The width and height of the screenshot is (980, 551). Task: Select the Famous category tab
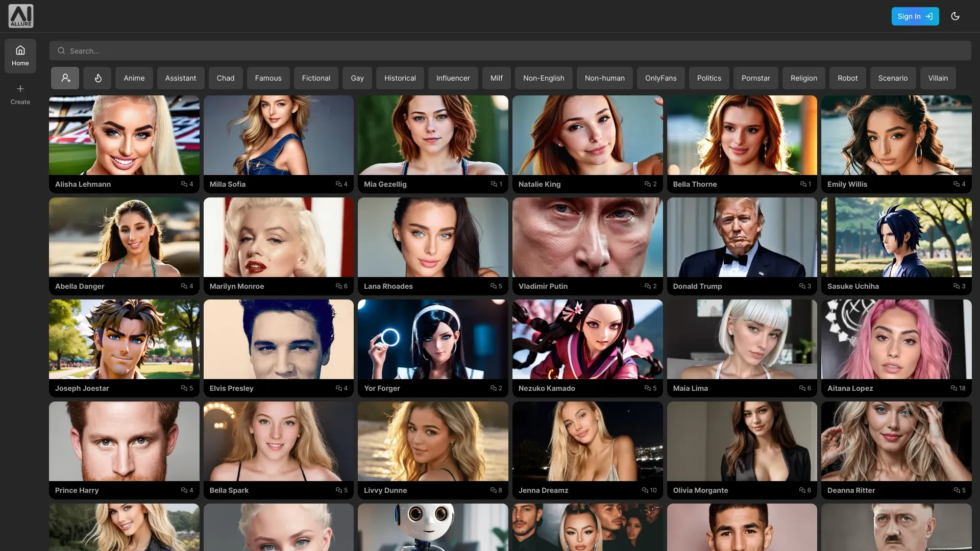point(268,78)
